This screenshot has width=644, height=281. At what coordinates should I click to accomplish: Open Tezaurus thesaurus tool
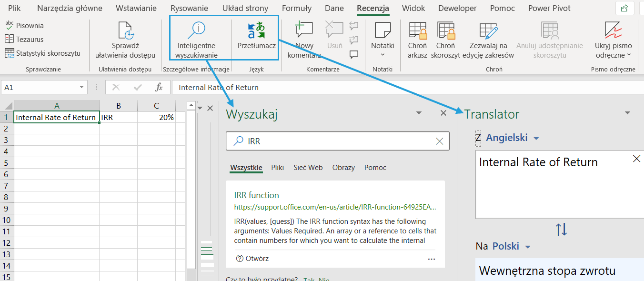[10, 39]
